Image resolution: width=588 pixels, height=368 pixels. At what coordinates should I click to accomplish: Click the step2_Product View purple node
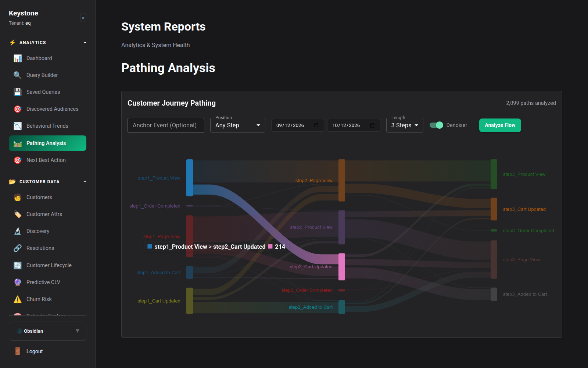342,227
